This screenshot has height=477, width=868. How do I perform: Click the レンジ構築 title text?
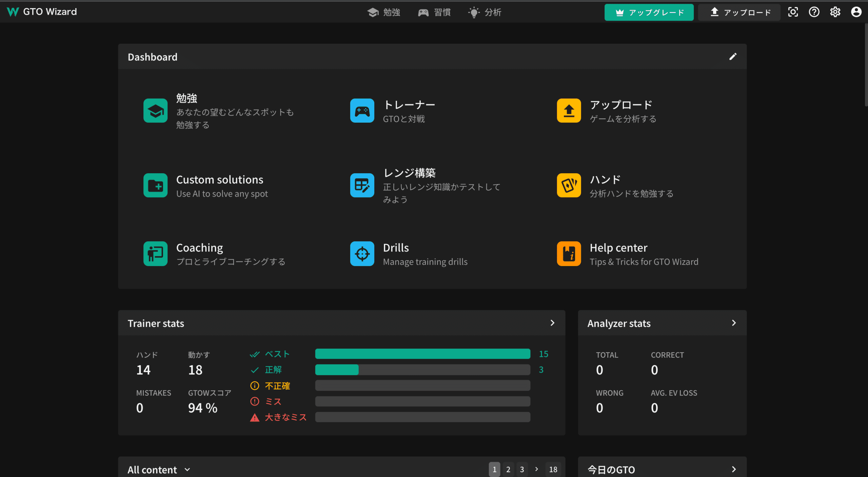point(409,173)
